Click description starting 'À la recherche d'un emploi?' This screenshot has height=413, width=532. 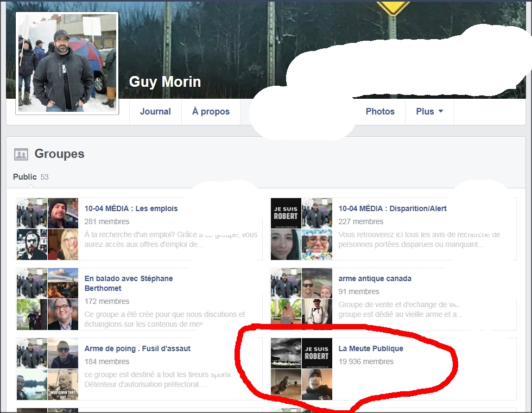[171, 239]
